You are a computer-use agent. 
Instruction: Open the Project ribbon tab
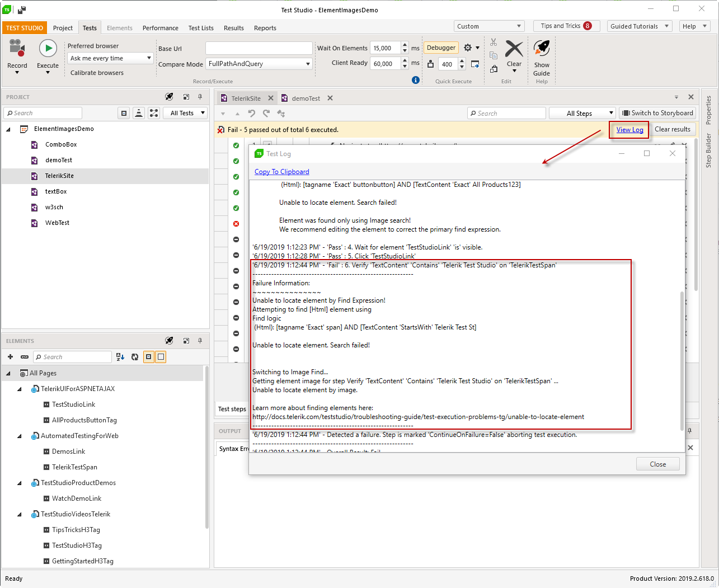[x=63, y=28]
